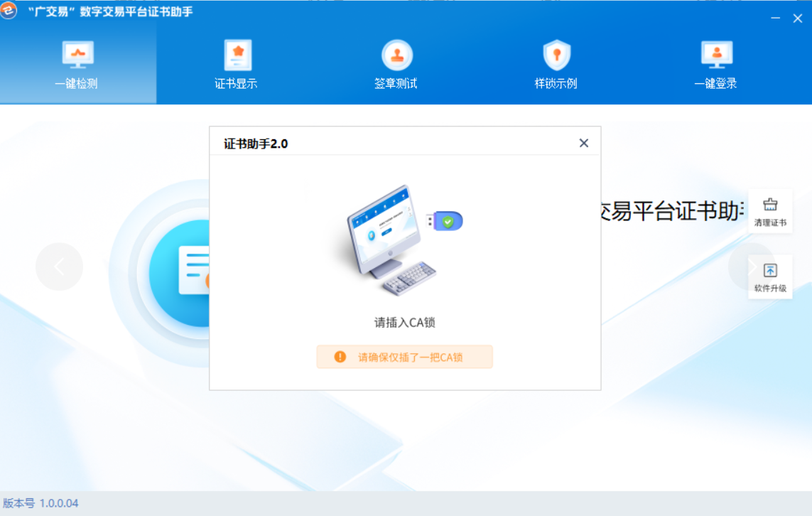This screenshot has width=812, height=516.
Task: Click the 版本号 1.0.0.04 version label
Action: coord(40,503)
